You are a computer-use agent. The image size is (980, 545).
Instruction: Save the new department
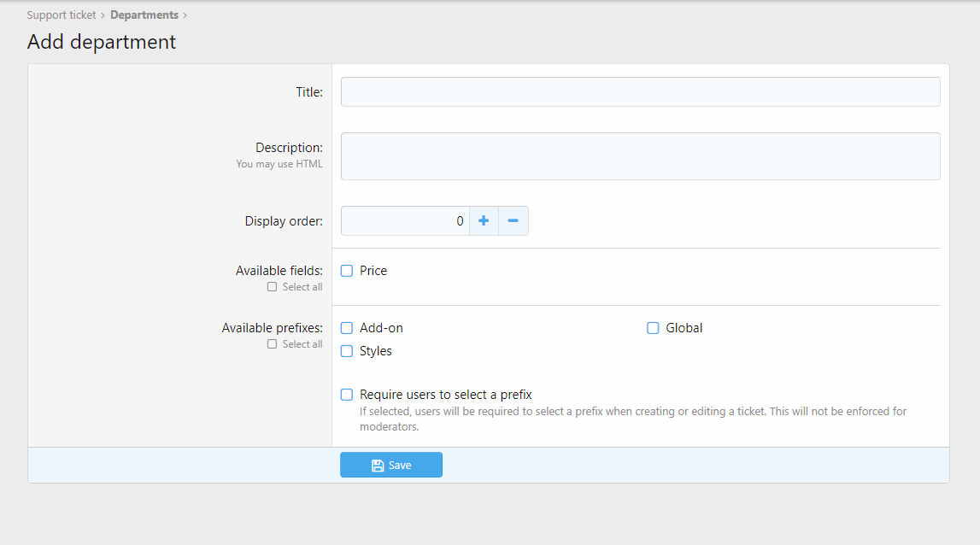click(x=391, y=466)
